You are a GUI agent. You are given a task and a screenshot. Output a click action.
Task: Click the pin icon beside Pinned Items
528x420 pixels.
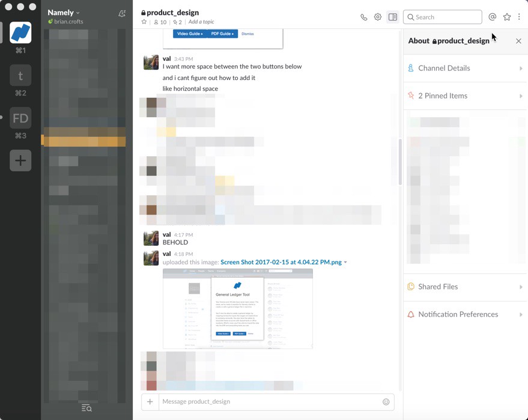click(411, 96)
